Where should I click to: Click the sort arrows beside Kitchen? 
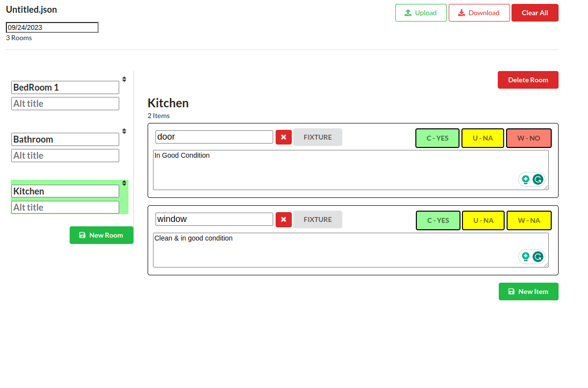pyautogui.click(x=124, y=183)
